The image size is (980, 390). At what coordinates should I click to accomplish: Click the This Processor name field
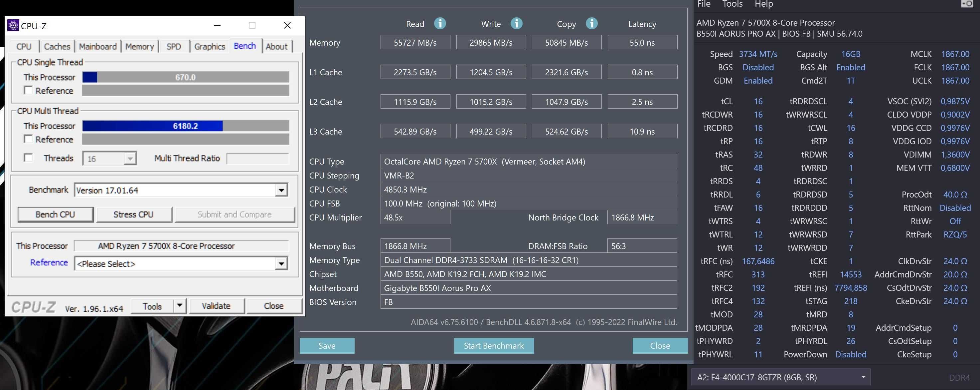(182, 246)
